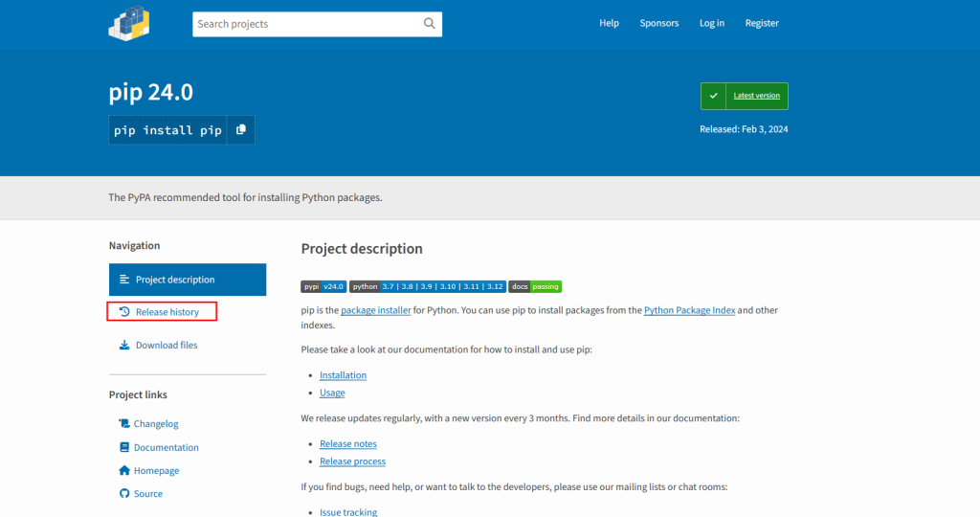Open the Installation documentation link
Viewport: 980px width, 517px height.
343,375
